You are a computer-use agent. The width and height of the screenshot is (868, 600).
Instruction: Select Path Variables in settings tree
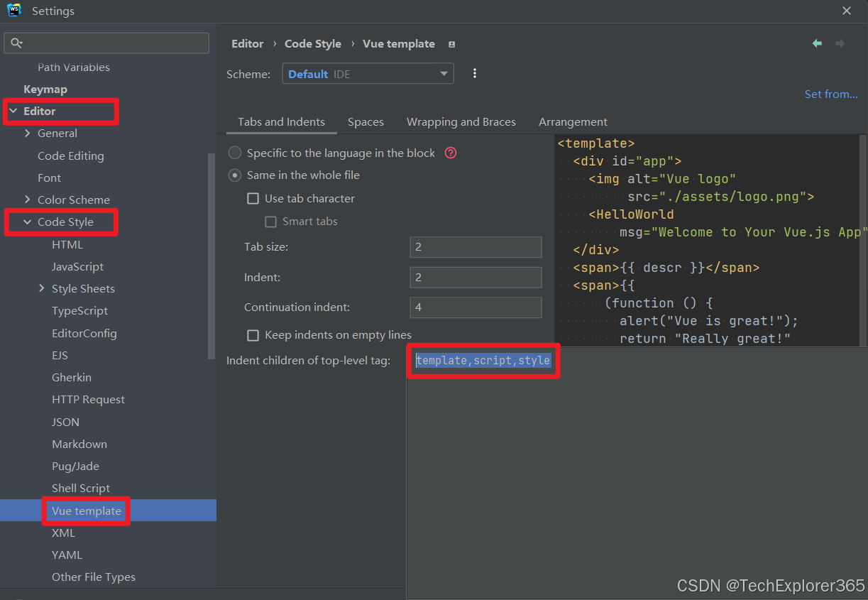(74, 67)
